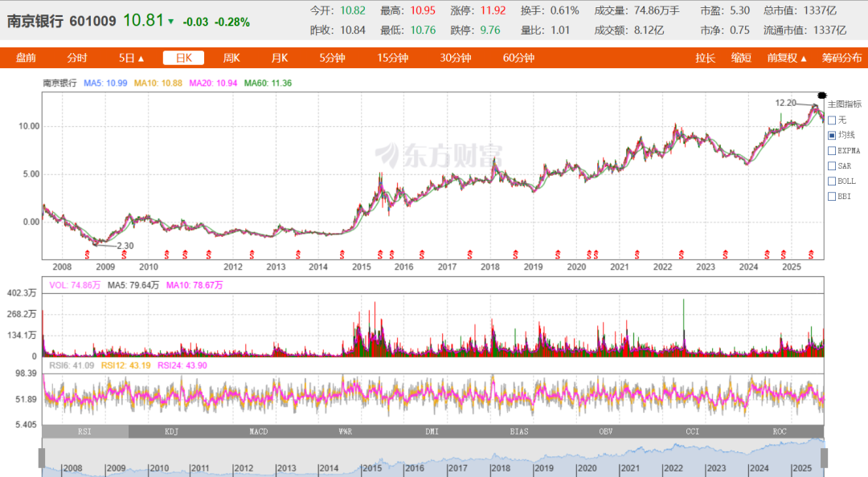Enable the BOLL bands checkbox
This screenshot has width=868, height=477.
click(832, 181)
